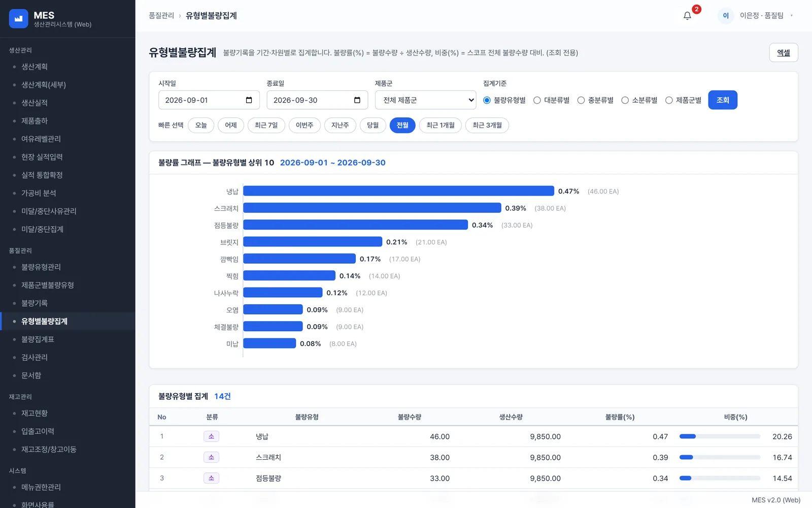Open calendar picker for 시작일
The width and height of the screenshot is (812, 508).
(x=249, y=100)
